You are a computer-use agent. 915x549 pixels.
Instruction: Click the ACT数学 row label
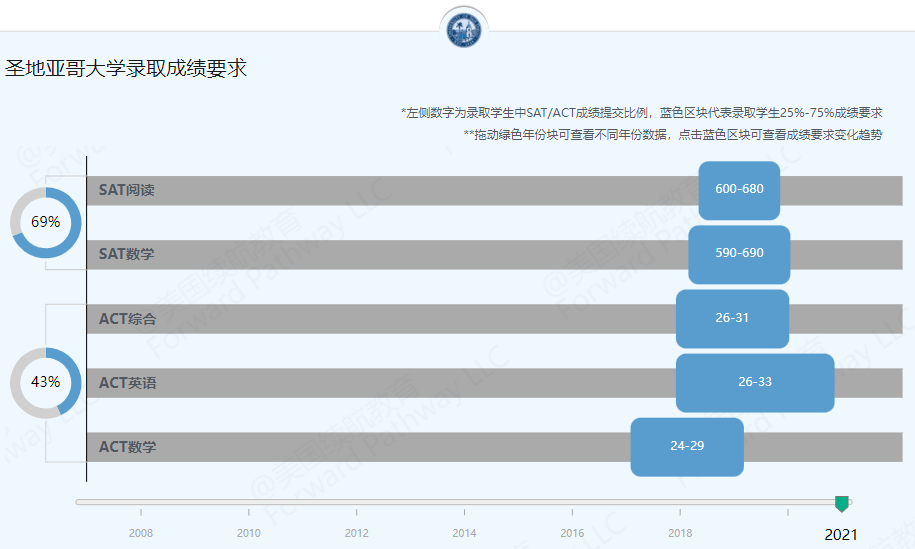coord(127,447)
